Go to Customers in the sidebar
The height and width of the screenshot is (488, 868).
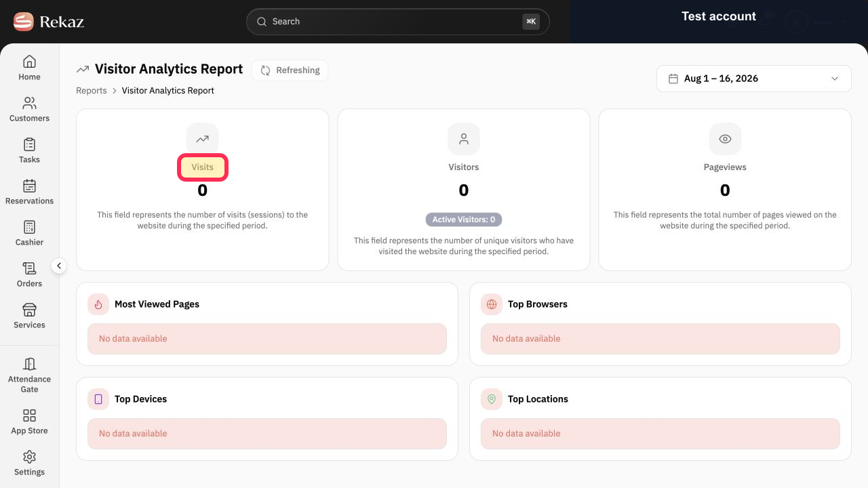tap(29, 103)
